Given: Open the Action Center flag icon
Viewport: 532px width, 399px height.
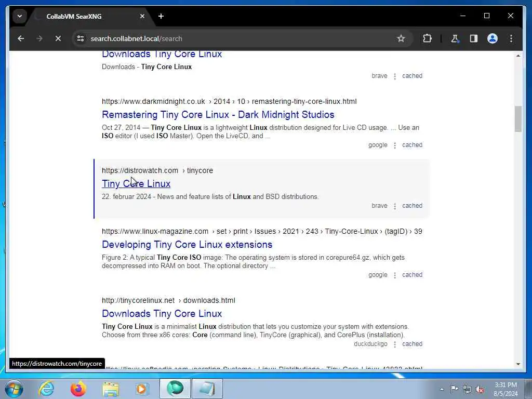Looking at the screenshot, I should coord(454,389).
